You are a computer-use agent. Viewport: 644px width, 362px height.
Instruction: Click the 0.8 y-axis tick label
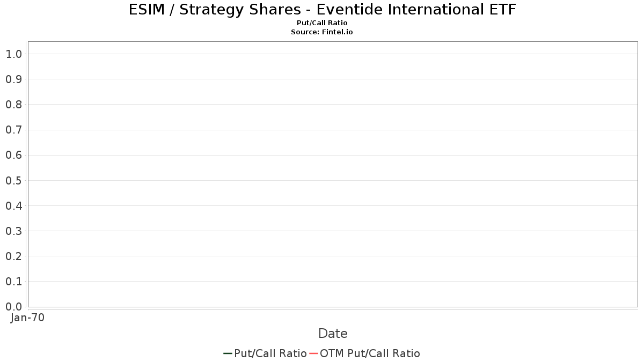pyautogui.click(x=13, y=105)
